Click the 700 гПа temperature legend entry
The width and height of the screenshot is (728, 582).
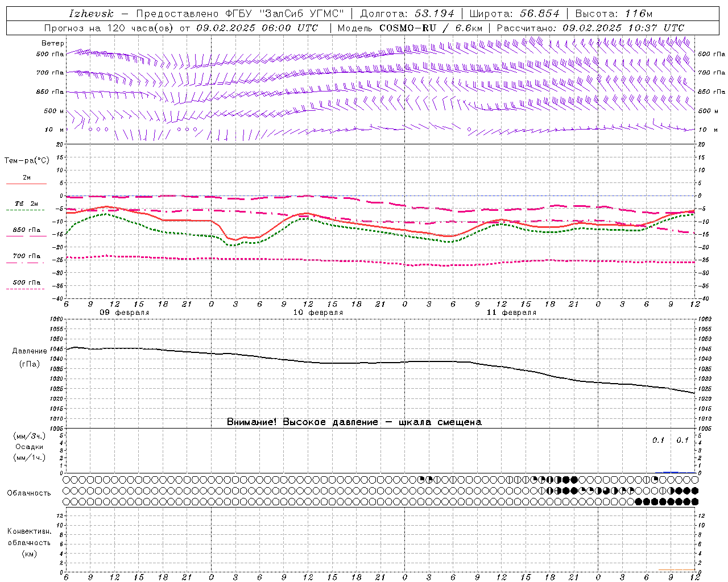[x=27, y=256]
